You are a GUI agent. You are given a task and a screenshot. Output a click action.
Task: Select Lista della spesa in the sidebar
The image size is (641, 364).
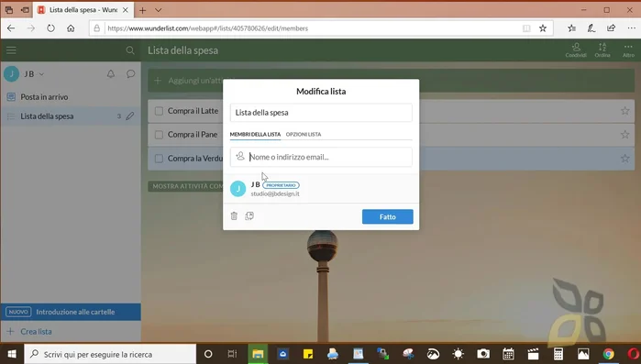(71, 116)
